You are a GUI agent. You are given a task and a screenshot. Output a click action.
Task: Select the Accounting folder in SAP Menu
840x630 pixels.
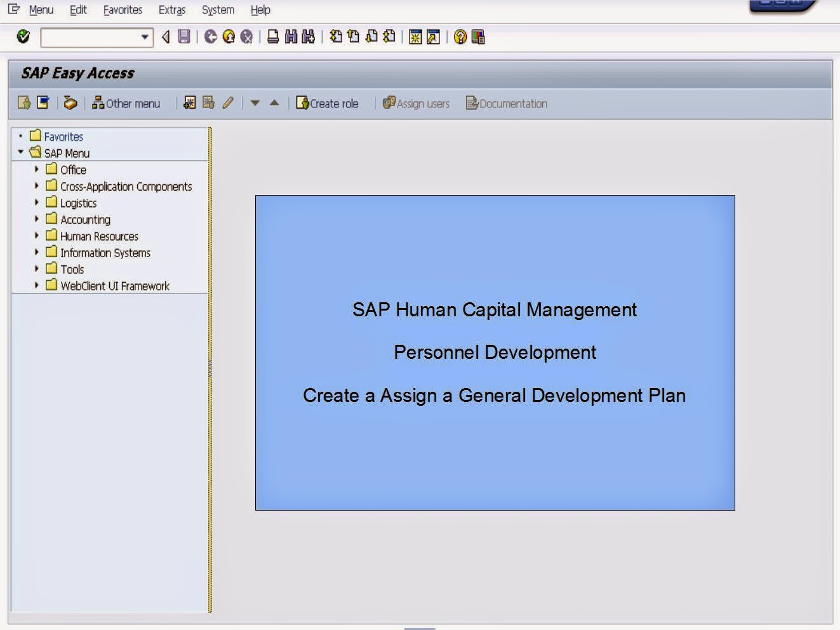[85, 219]
